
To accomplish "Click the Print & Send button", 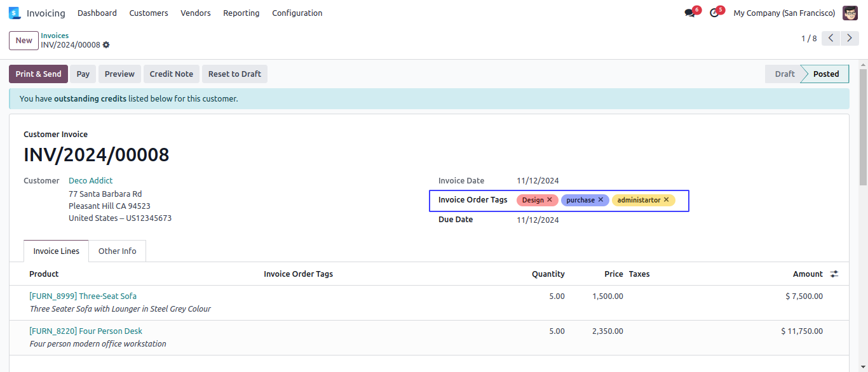I will [x=38, y=74].
